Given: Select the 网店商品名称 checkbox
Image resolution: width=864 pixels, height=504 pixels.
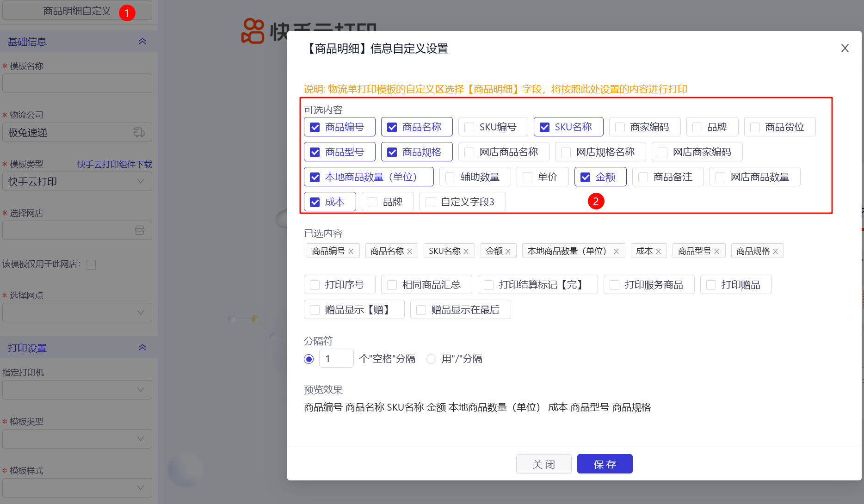Looking at the screenshot, I should point(469,152).
